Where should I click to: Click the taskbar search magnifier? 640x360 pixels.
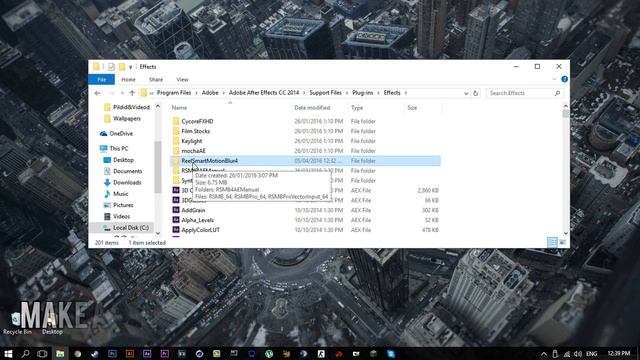(x=25, y=354)
